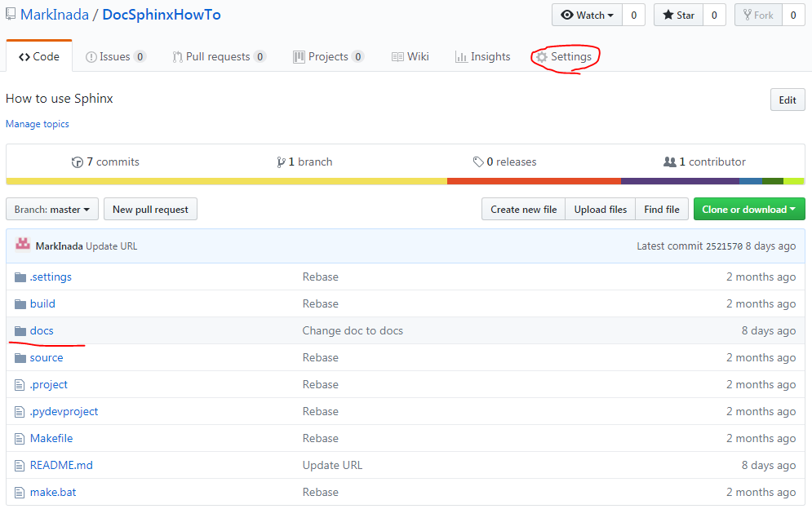
Task: Click the eye icon in Watch button
Action: pos(567,15)
